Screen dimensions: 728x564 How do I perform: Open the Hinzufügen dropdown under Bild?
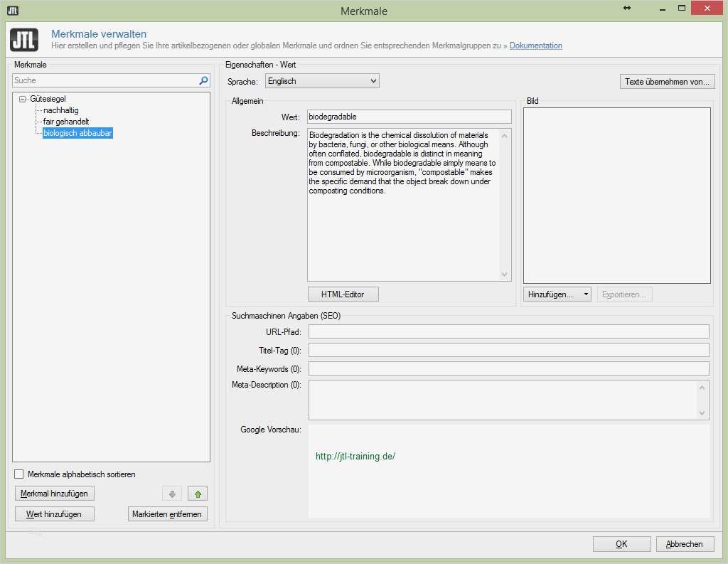tap(557, 294)
